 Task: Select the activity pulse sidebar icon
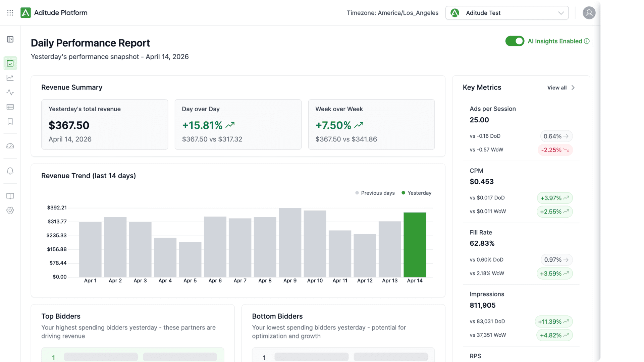[10, 92]
